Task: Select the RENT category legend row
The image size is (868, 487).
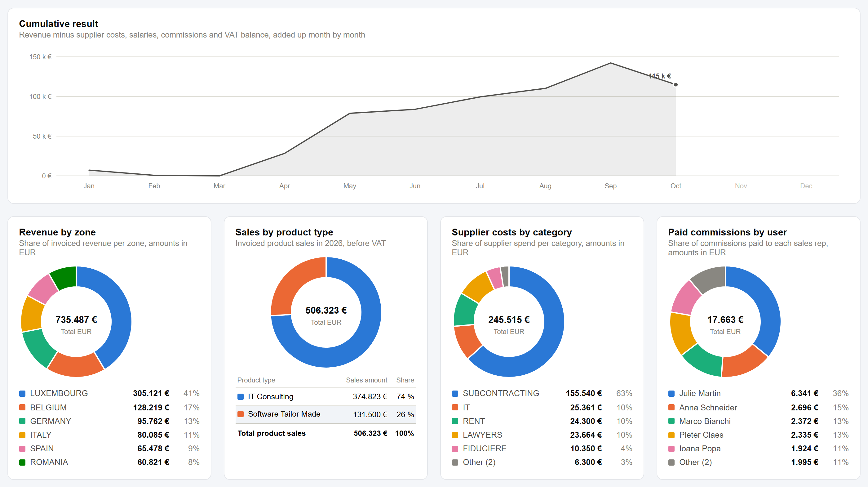Action: pos(542,421)
